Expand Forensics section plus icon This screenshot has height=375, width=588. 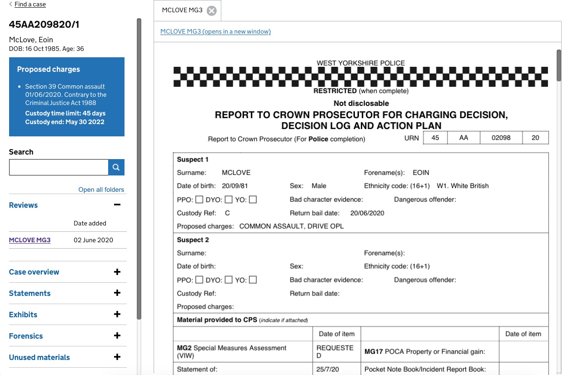pos(117,336)
